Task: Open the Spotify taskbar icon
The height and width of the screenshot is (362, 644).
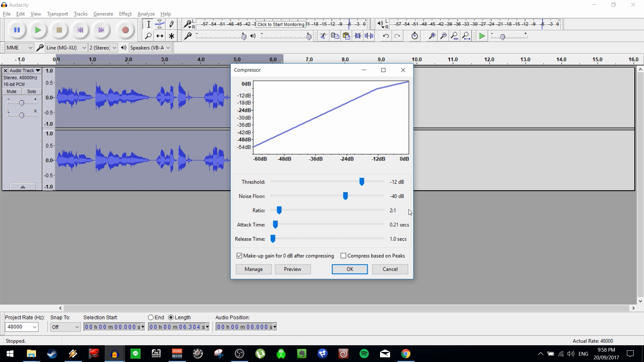Action: pos(364,354)
